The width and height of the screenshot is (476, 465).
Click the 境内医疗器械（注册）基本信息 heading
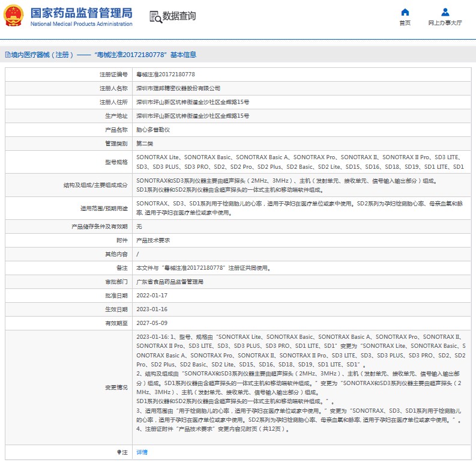[x=104, y=55]
